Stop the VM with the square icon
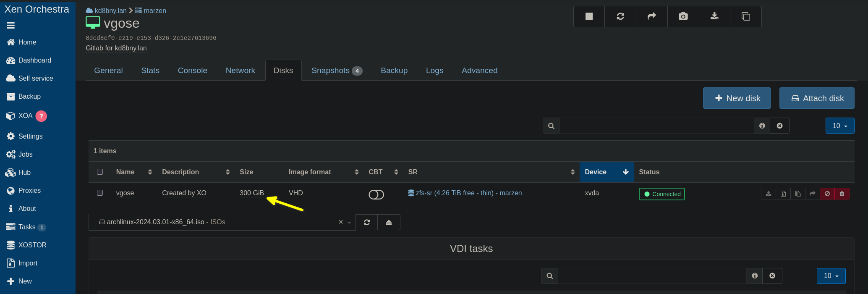 [589, 16]
